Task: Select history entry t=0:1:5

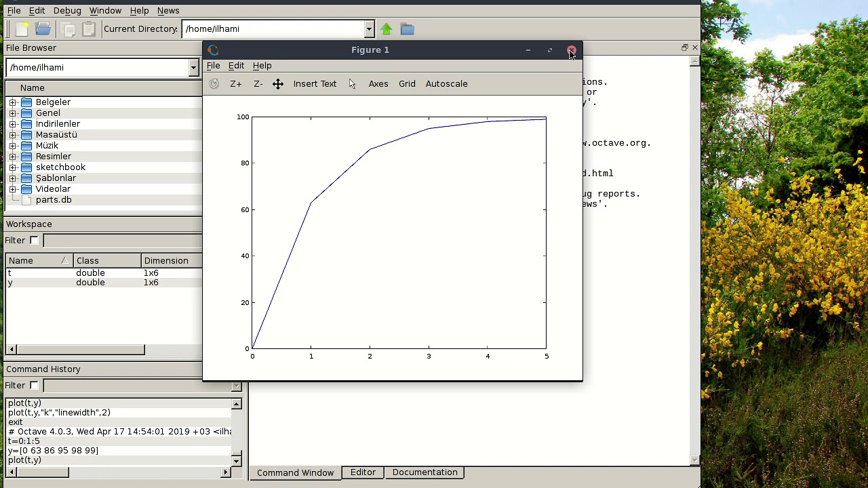Action: click(x=24, y=441)
